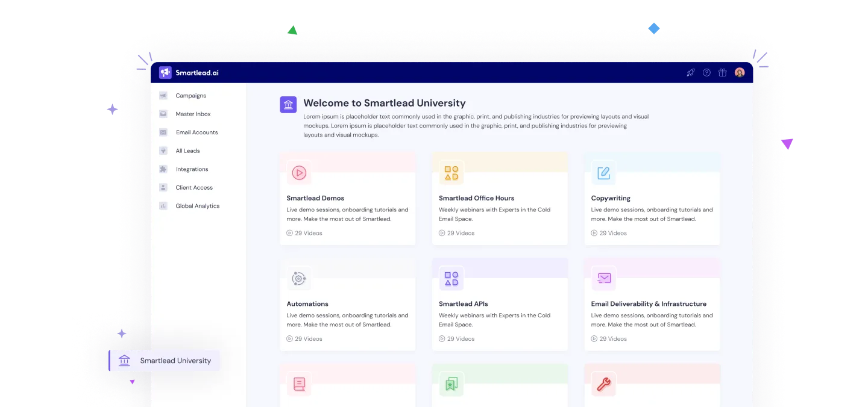This screenshot has height=407, width=868.
Task: Click the Global Analytics chart icon
Action: coord(163,206)
